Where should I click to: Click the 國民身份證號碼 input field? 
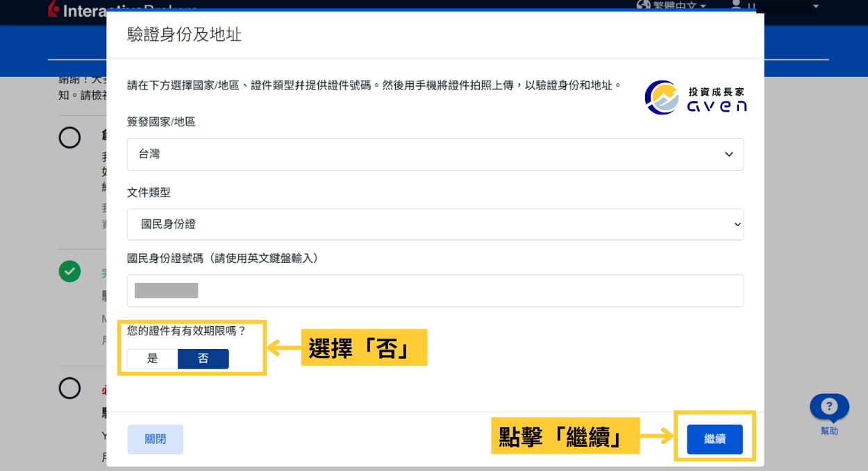pyautogui.click(x=435, y=291)
